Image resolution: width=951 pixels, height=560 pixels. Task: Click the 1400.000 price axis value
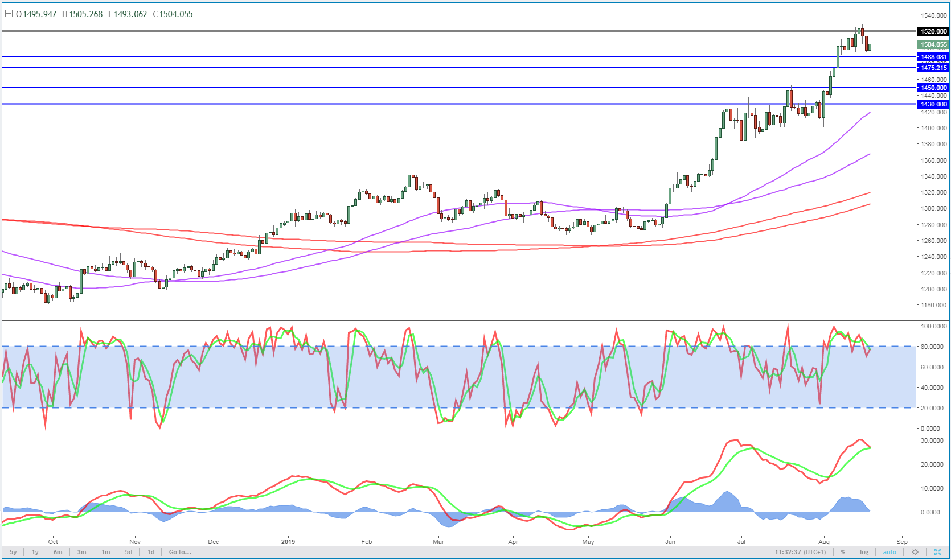tap(934, 128)
